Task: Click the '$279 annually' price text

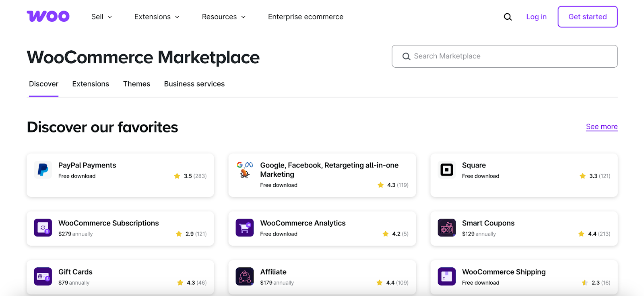Action: click(x=76, y=234)
